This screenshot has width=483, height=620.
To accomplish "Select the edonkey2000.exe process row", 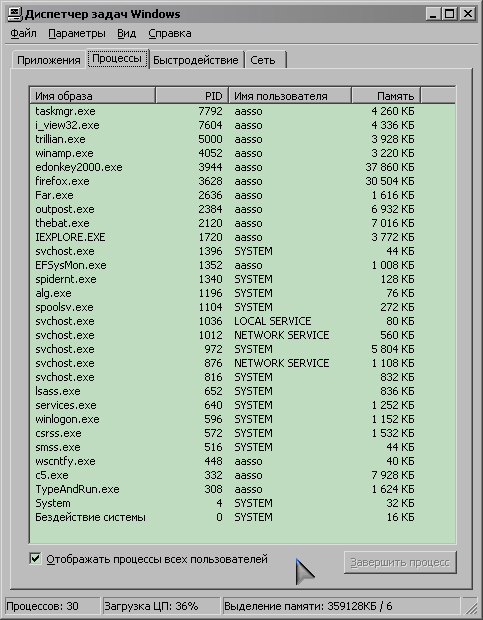I will 242,167.
